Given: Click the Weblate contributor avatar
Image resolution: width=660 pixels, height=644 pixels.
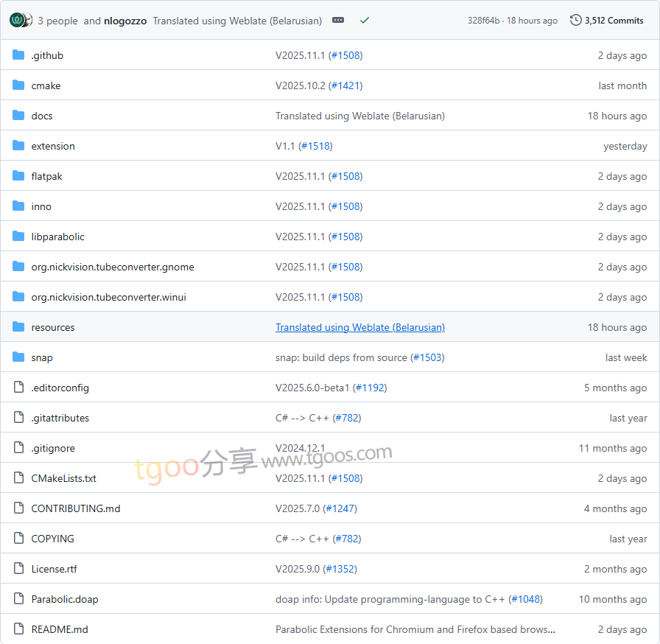Looking at the screenshot, I should click(x=17, y=21).
